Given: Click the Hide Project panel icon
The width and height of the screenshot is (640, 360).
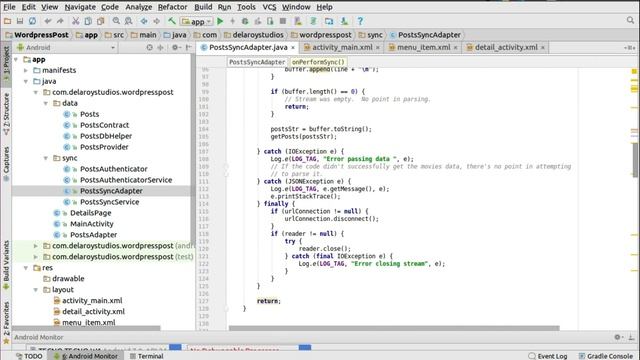Looking at the screenshot, I should click(x=188, y=47).
